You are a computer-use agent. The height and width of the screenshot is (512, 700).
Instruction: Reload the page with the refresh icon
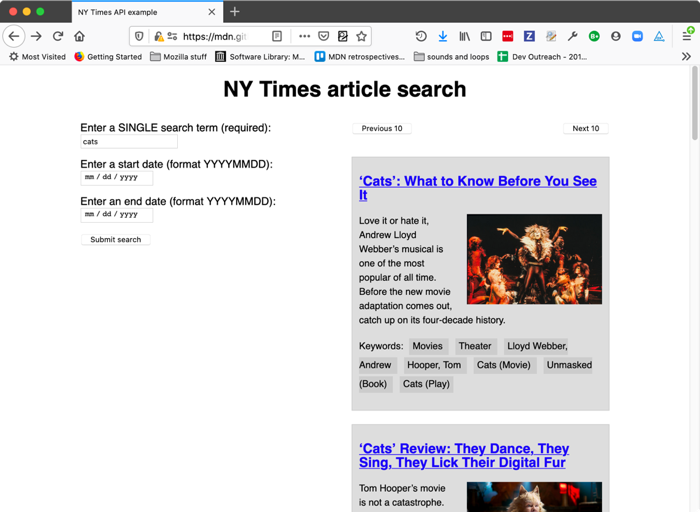click(58, 36)
